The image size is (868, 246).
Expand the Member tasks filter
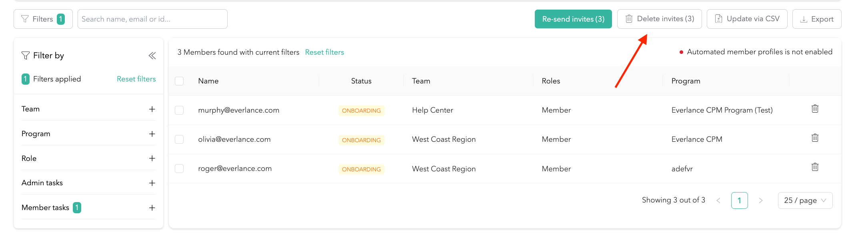pos(152,208)
